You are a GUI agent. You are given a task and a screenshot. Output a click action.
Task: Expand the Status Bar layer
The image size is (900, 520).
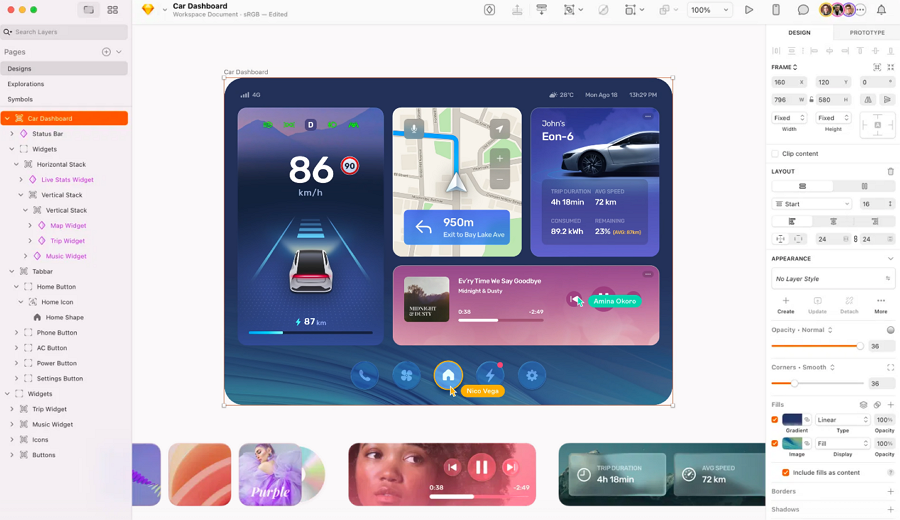pyautogui.click(x=12, y=133)
